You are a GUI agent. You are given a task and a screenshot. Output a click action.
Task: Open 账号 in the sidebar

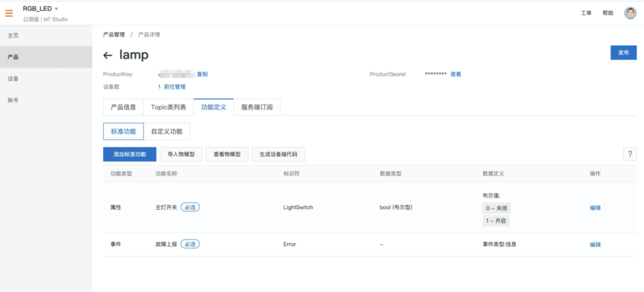tap(46, 100)
